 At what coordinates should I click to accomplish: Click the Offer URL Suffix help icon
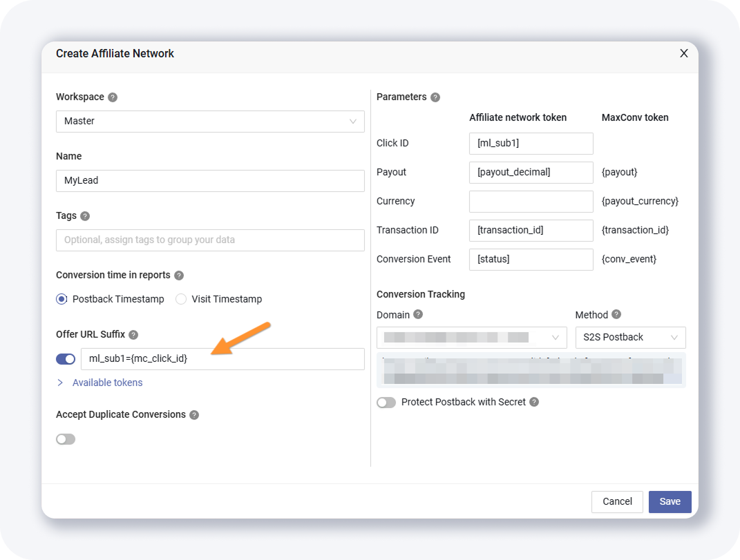click(133, 335)
